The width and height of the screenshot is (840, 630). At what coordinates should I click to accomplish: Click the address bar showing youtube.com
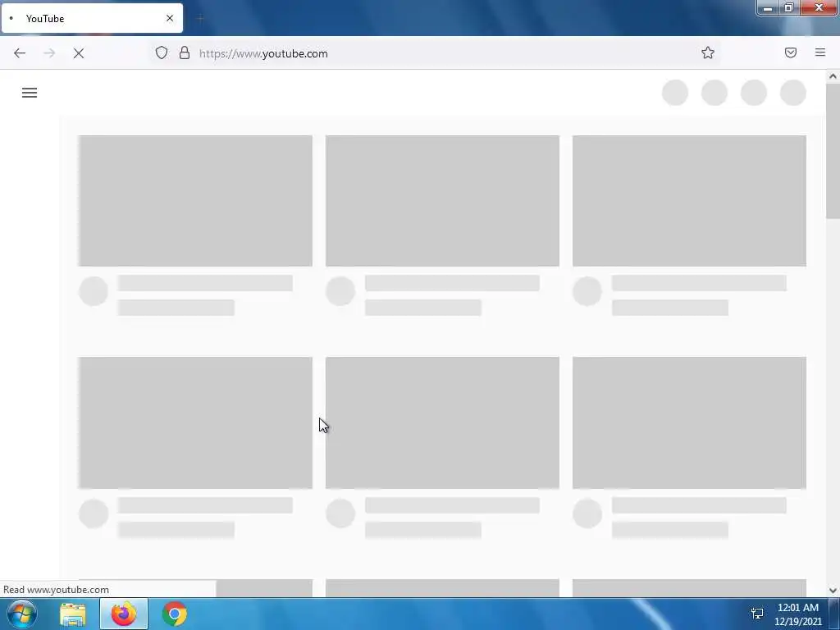tap(435, 53)
